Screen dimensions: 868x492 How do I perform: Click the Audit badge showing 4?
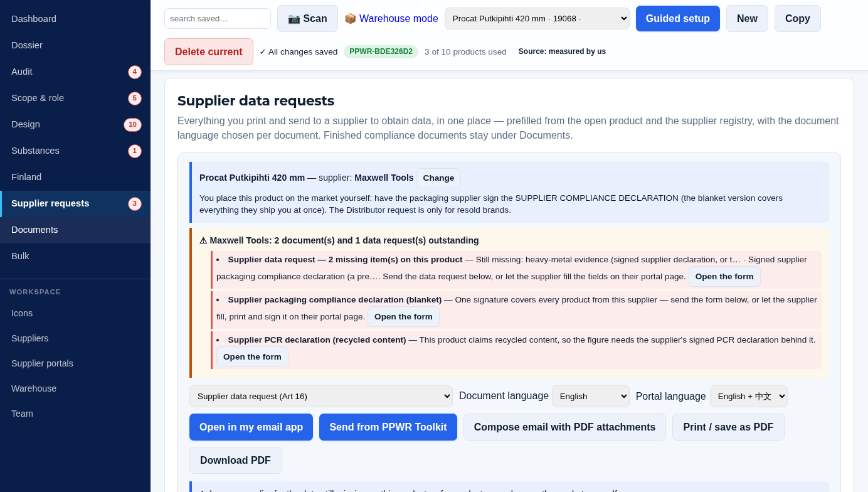[x=135, y=72]
